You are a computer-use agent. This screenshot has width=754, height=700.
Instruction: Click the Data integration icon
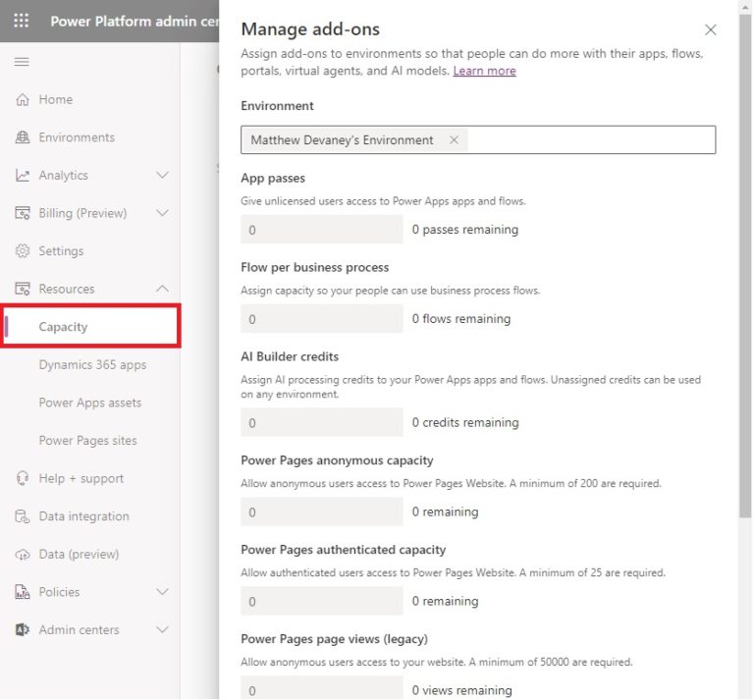tap(22, 516)
